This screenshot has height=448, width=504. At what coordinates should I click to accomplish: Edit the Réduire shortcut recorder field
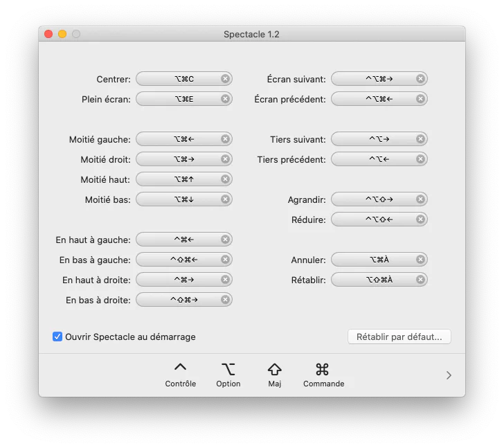374,219
